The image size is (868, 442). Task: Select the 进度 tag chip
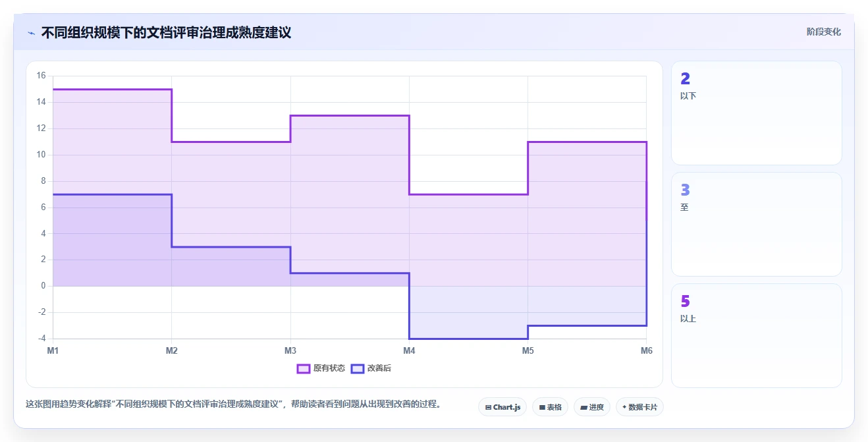[x=592, y=407]
